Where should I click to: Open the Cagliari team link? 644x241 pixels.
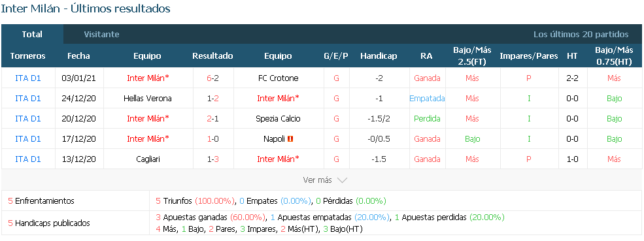click(148, 159)
